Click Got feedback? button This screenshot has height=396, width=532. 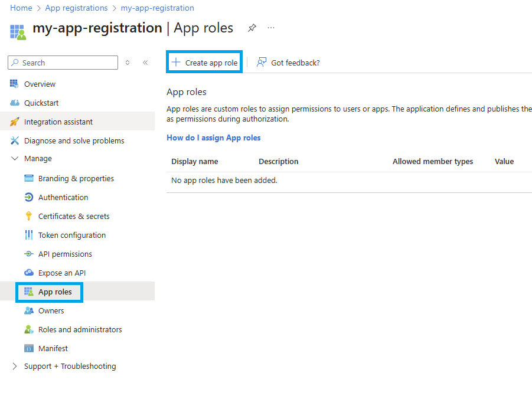click(288, 63)
